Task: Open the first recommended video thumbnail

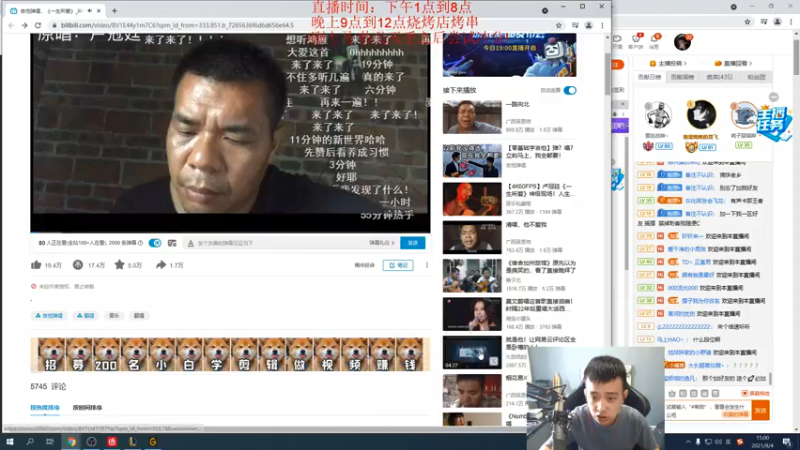Action: pyautogui.click(x=472, y=117)
